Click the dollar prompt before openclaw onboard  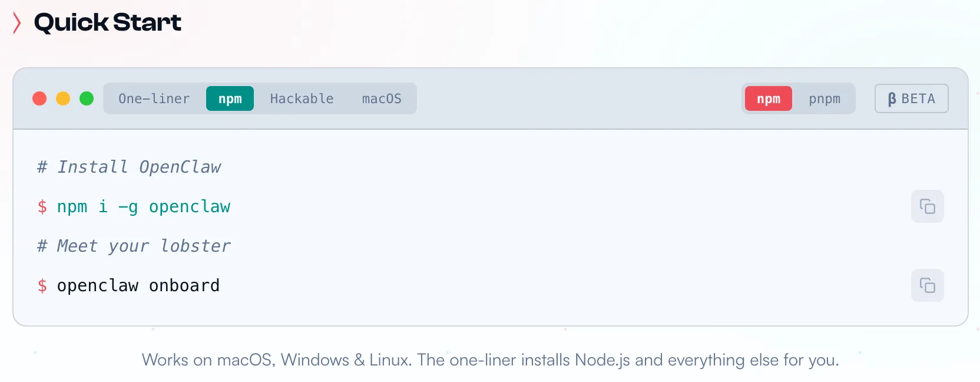[42, 286]
